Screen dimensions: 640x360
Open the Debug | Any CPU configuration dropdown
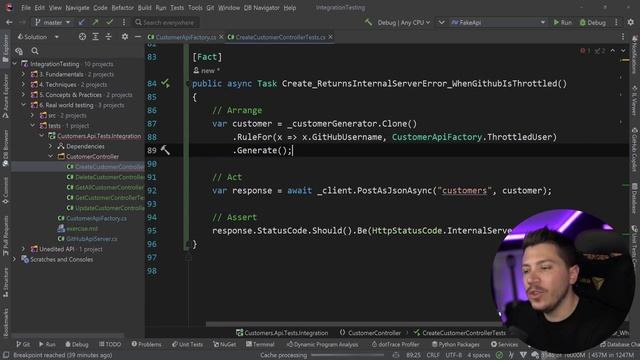[x=403, y=22]
